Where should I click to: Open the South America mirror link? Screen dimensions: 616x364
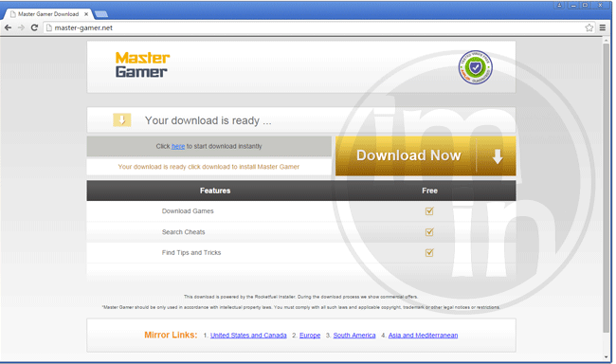pyautogui.click(x=354, y=336)
